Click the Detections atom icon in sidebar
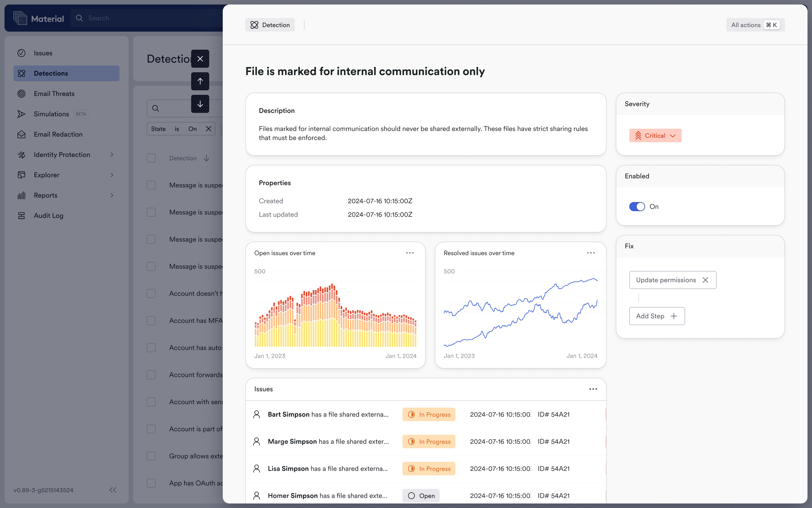Screen dimensions: 812x508 21,73
